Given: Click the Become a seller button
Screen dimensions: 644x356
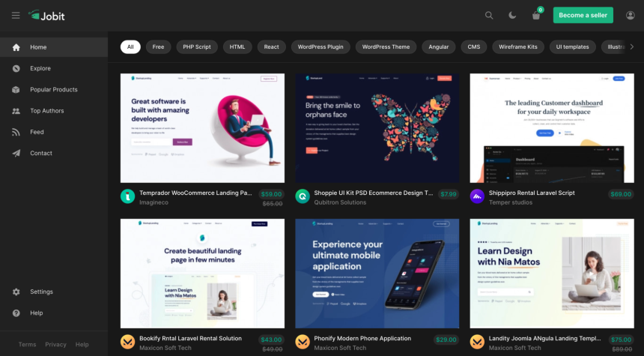Looking at the screenshot, I should pyautogui.click(x=583, y=15).
